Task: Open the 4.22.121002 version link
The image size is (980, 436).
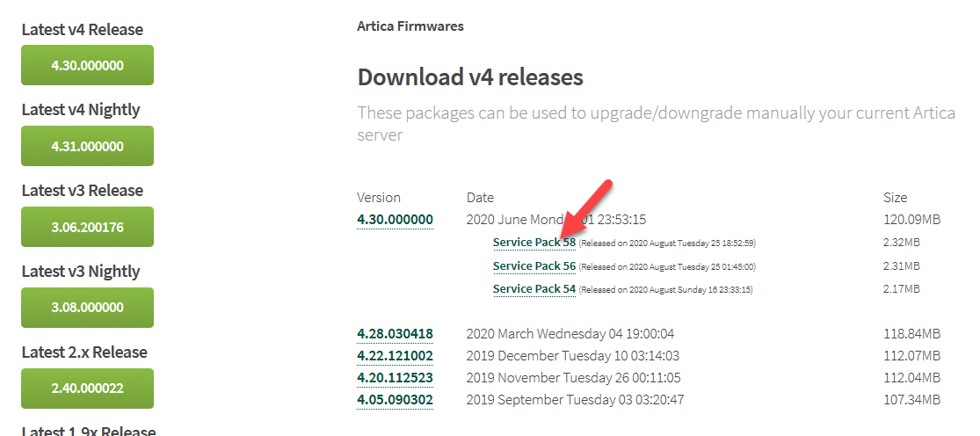Action: (395, 356)
